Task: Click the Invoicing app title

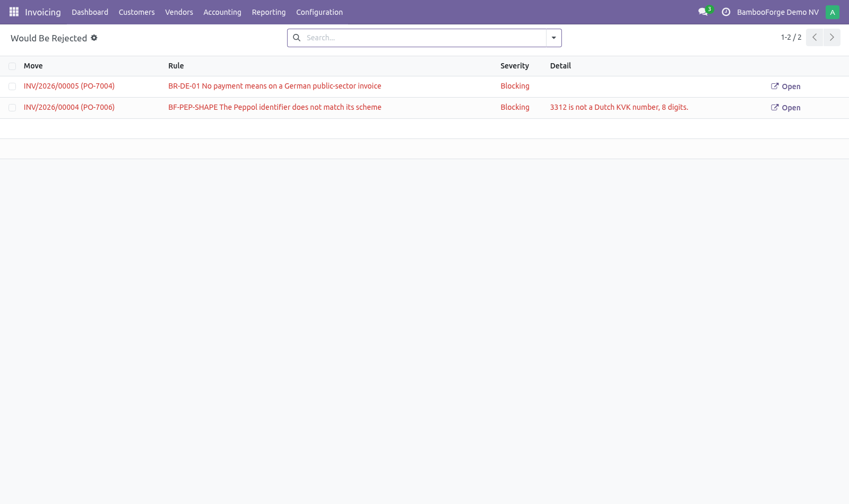Action: coord(43,12)
